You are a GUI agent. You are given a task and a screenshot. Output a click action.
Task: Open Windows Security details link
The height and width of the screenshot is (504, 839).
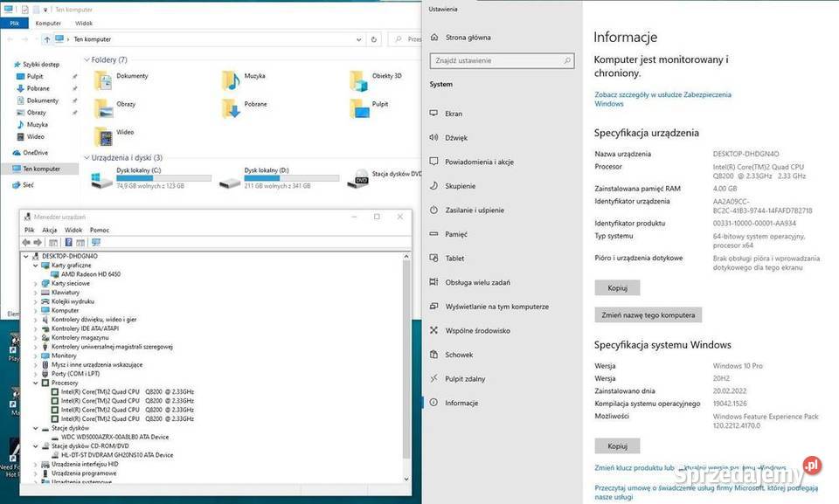[662, 99]
